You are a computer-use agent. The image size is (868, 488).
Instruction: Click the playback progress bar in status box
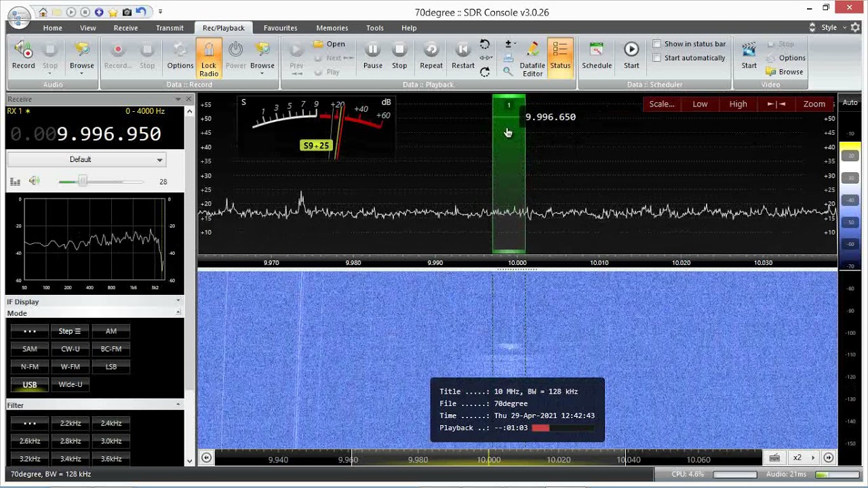click(x=563, y=428)
